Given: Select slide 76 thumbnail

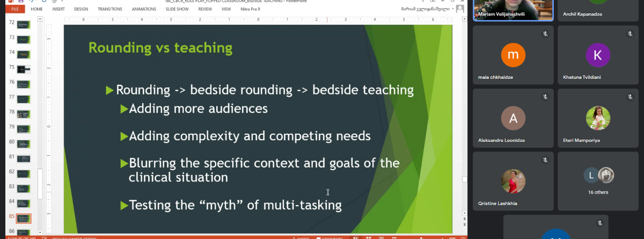Looking at the screenshot, I should pyautogui.click(x=24, y=84).
